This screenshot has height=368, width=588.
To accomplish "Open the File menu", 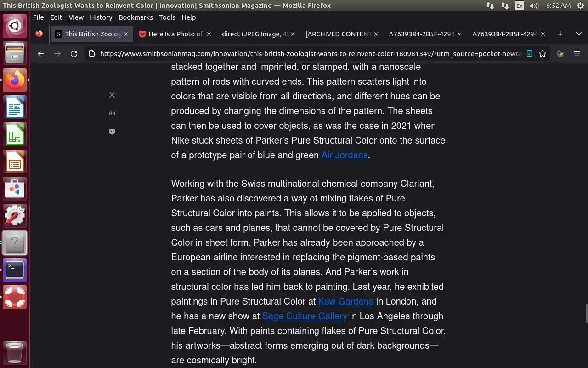I will coord(38,17).
